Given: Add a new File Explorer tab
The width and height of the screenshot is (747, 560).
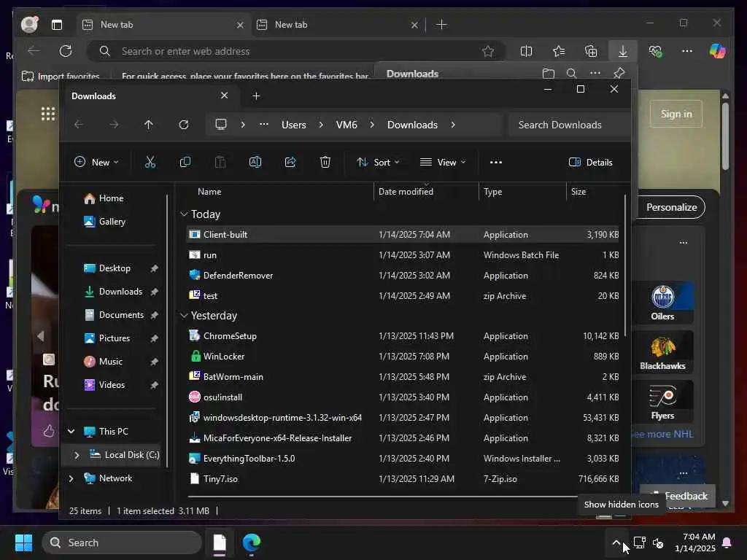Looking at the screenshot, I should pyautogui.click(x=256, y=96).
